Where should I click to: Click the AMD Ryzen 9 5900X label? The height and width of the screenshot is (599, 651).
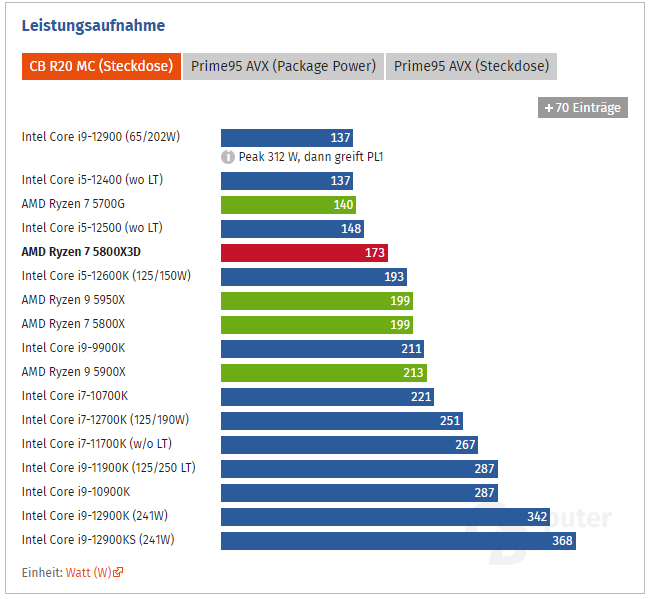click(x=73, y=372)
